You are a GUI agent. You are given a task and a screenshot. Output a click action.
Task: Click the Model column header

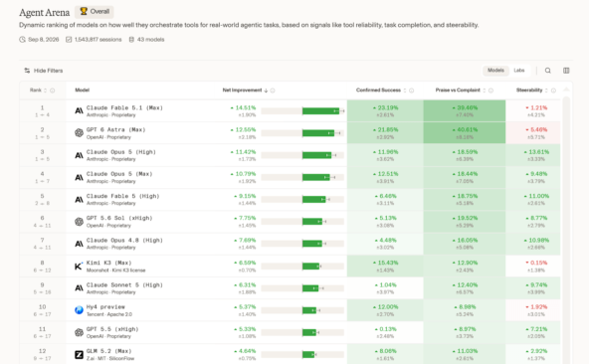(82, 91)
